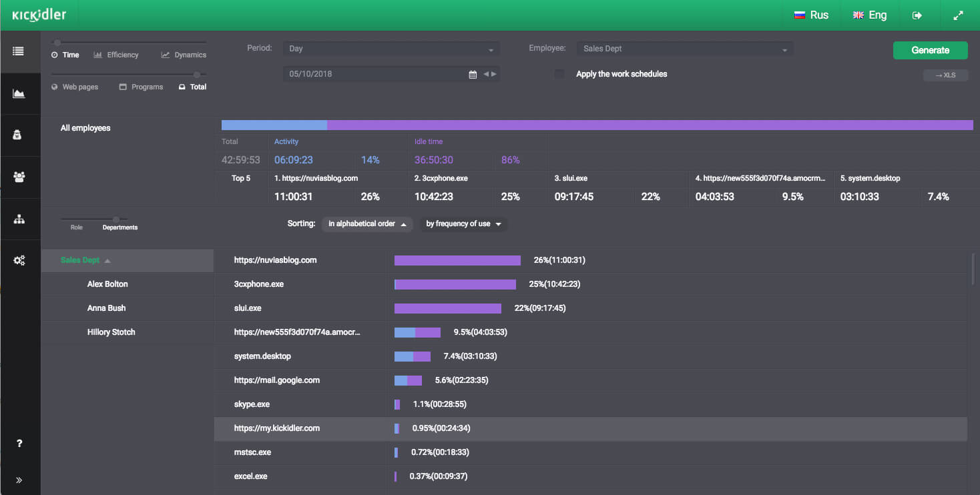Viewport: 980px width, 495px height.
Task: Select employee Hillory Stotch
Action: click(x=111, y=332)
